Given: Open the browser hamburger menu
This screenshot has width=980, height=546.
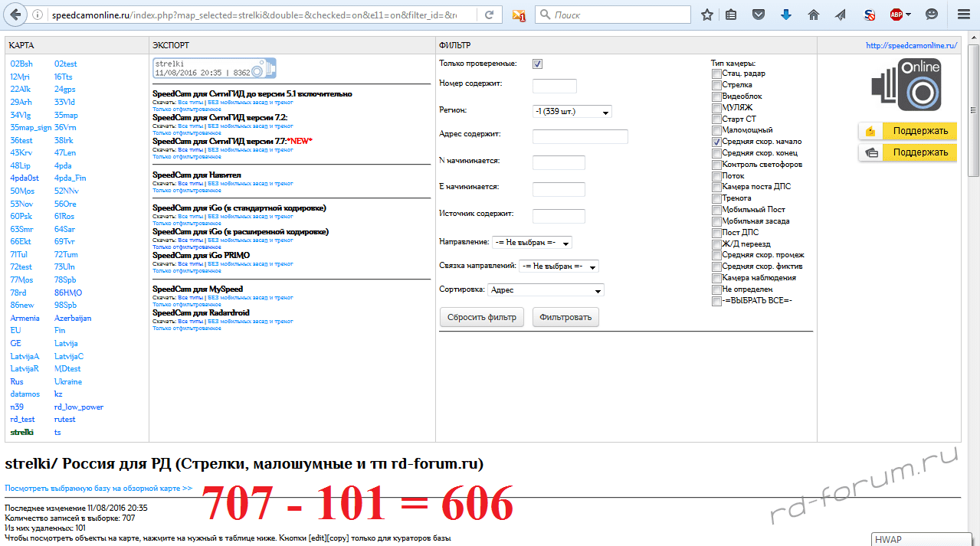Looking at the screenshot, I should tap(964, 15).
